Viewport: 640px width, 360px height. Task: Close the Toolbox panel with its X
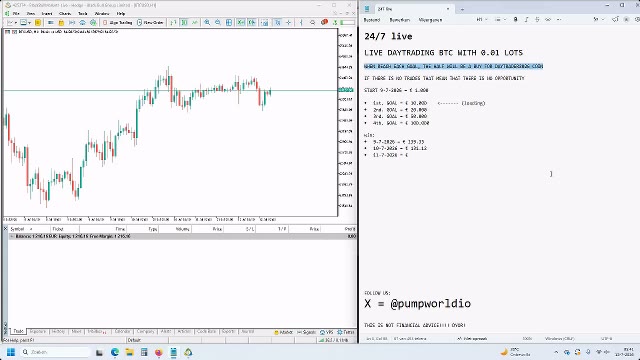click(5, 229)
